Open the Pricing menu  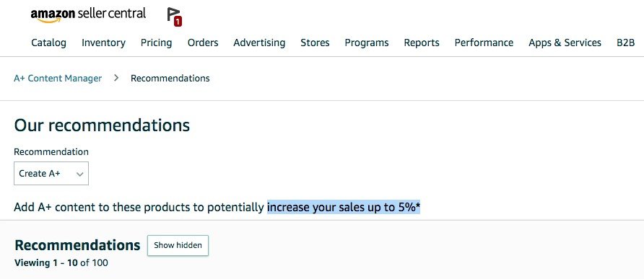point(157,43)
